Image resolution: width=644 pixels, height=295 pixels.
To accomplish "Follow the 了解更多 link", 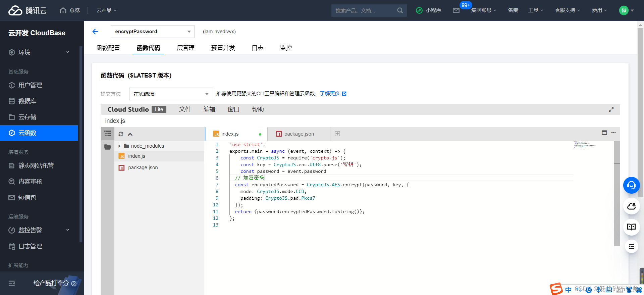I will [333, 94].
